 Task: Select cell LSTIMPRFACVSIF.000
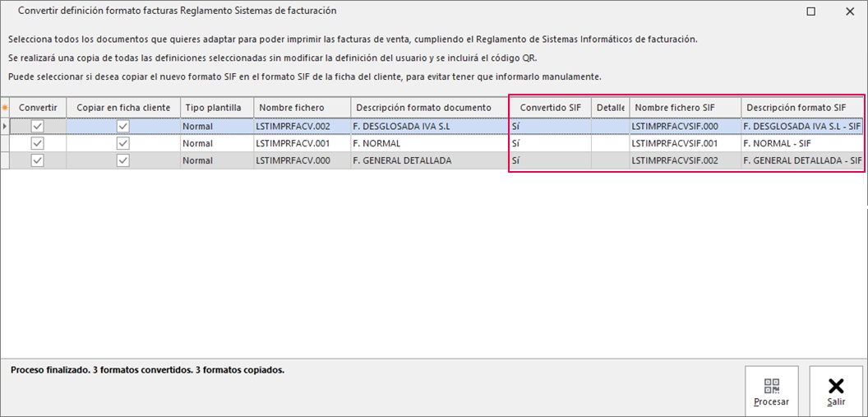(686, 127)
